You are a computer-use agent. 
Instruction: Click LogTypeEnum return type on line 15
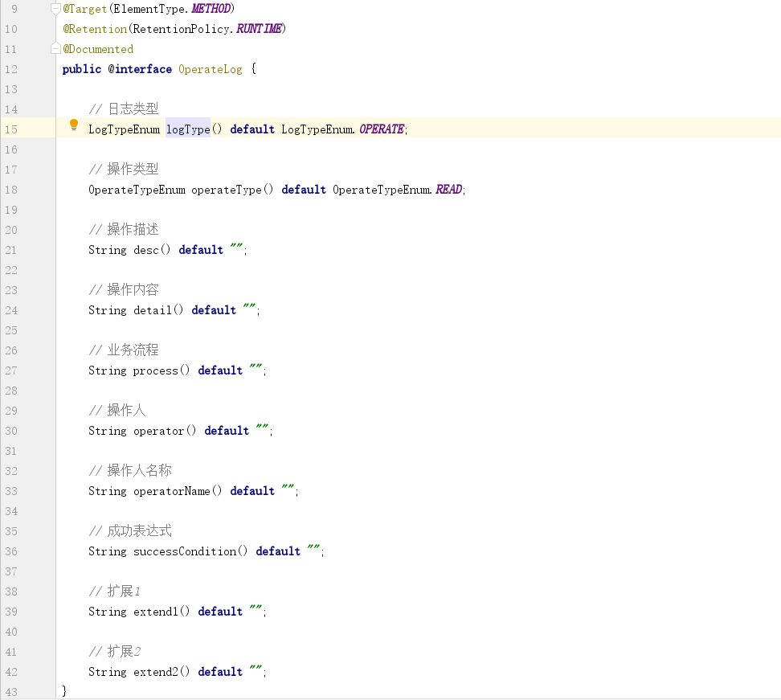tap(124, 129)
